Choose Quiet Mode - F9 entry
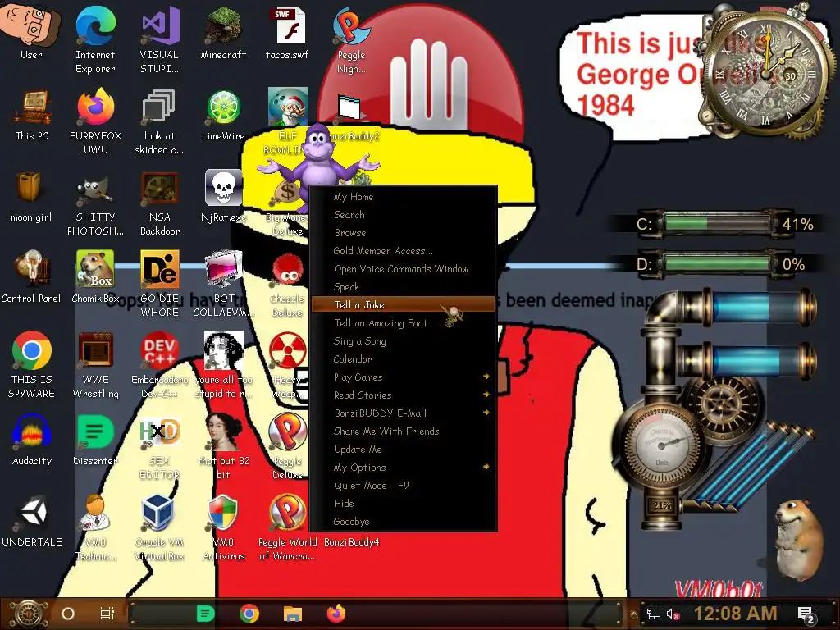840x630 pixels. point(403,486)
